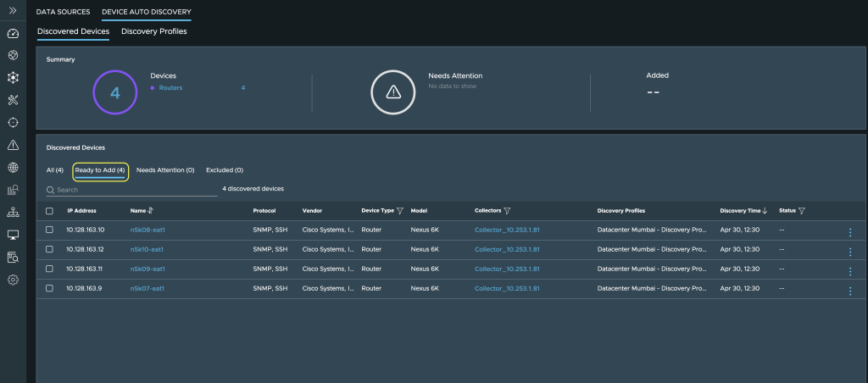Open the settings gear icon in sidebar
The width and height of the screenshot is (868, 383).
pyautogui.click(x=13, y=280)
